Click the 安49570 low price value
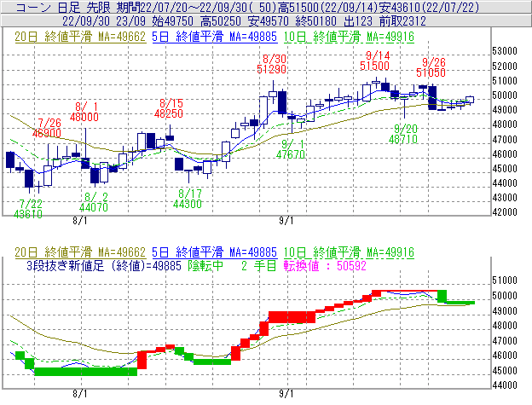This screenshot has width=532, height=405. click(x=268, y=21)
